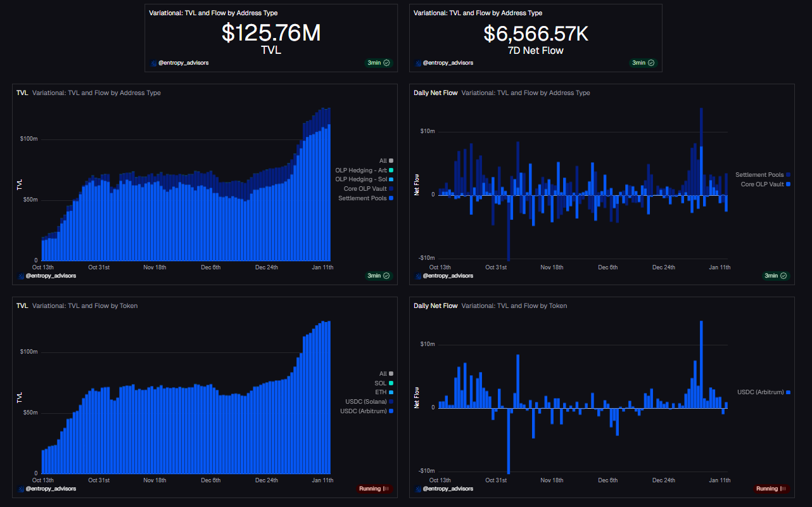This screenshot has width=812, height=507.
Task: Click the running spinner icon in TVL by Token chart
Action: coord(386,489)
